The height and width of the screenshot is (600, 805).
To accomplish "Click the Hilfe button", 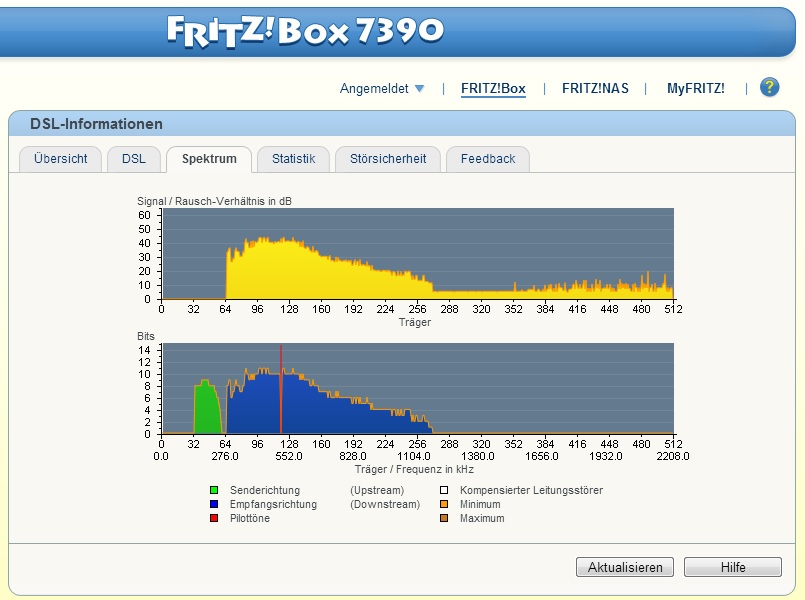I will click(733, 567).
